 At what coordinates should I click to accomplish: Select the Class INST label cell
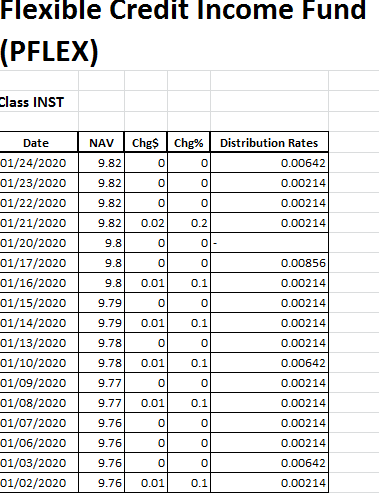(x=39, y=101)
